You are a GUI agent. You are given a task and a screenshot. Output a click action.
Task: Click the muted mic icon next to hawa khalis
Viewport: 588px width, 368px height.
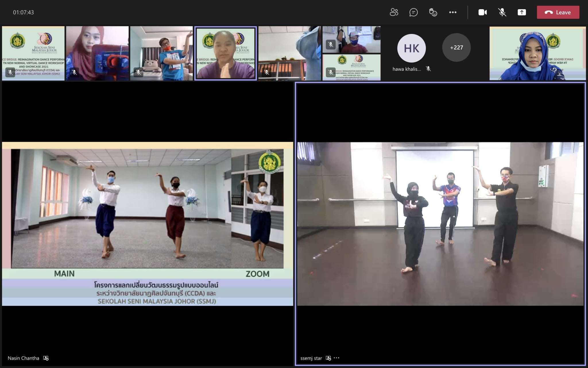tap(428, 69)
